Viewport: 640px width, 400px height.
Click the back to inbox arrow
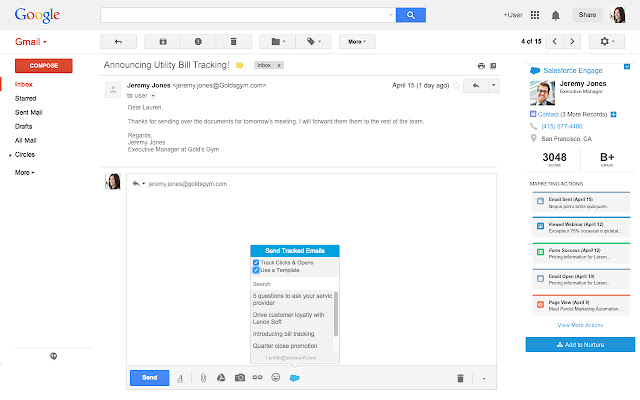[x=118, y=42]
